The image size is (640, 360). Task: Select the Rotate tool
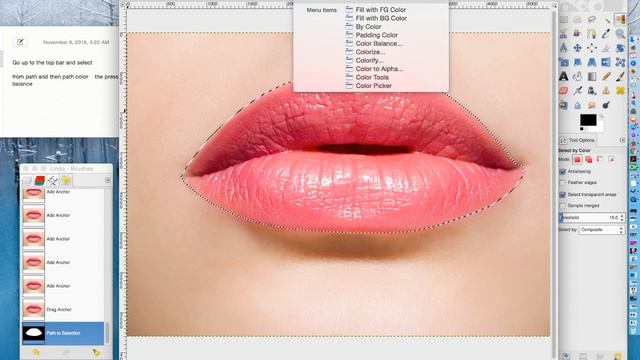click(620, 48)
